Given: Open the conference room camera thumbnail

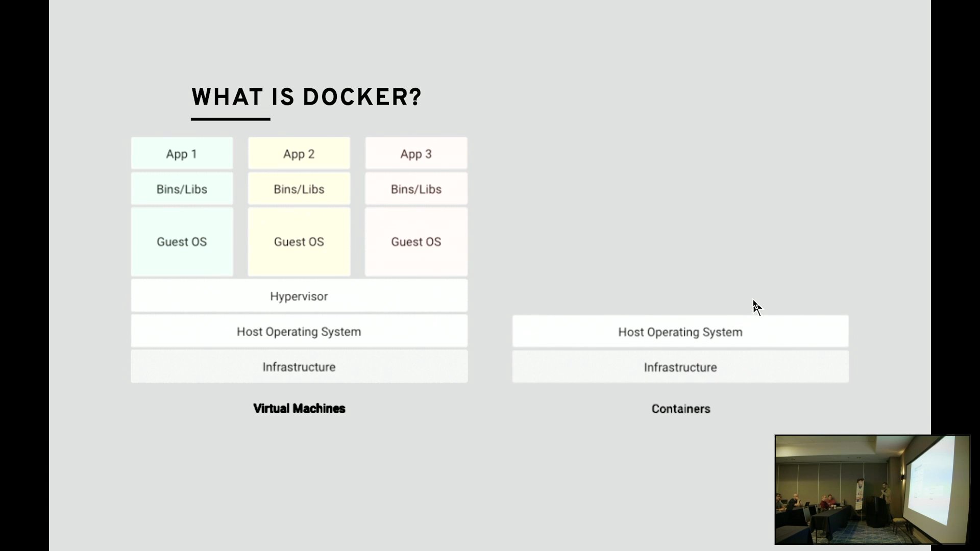Looking at the screenshot, I should tap(872, 490).
